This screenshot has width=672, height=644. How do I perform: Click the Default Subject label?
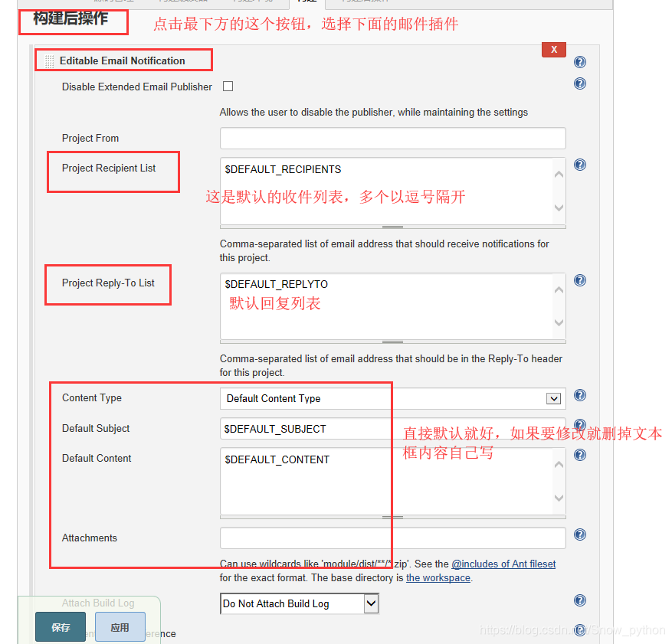(x=96, y=428)
